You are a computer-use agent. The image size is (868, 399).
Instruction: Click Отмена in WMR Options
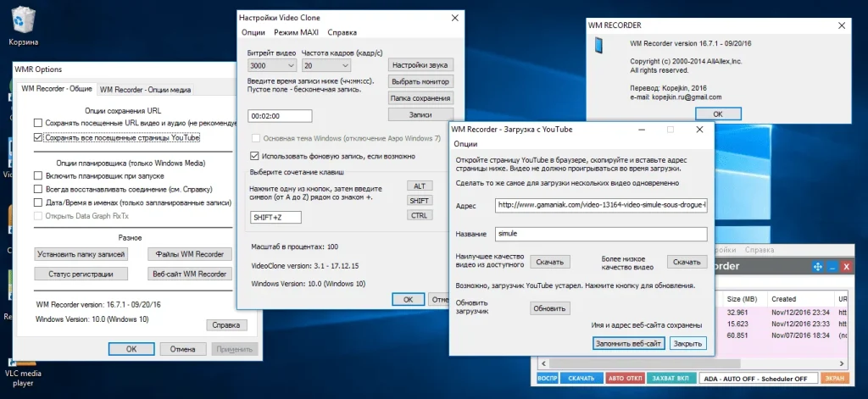[183, 349]
